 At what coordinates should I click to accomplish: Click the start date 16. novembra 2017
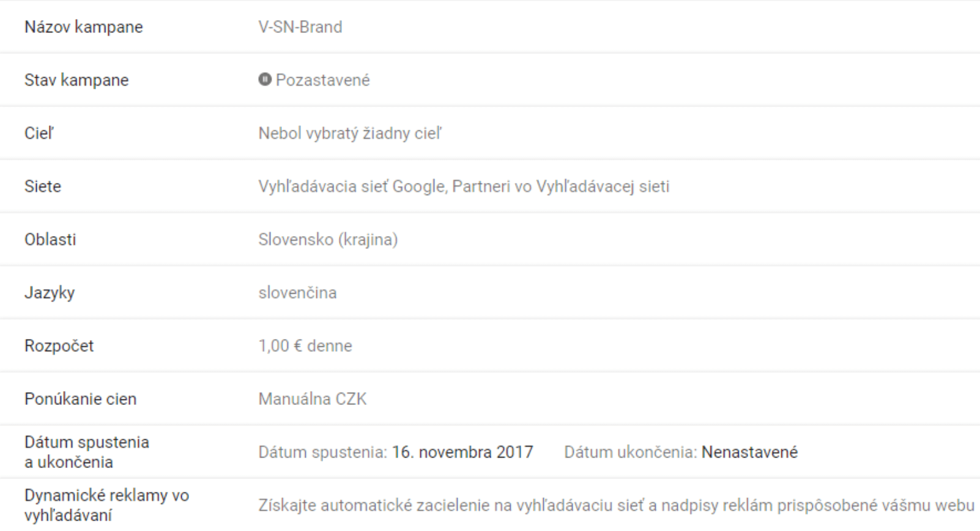click(x=462, y=453)
